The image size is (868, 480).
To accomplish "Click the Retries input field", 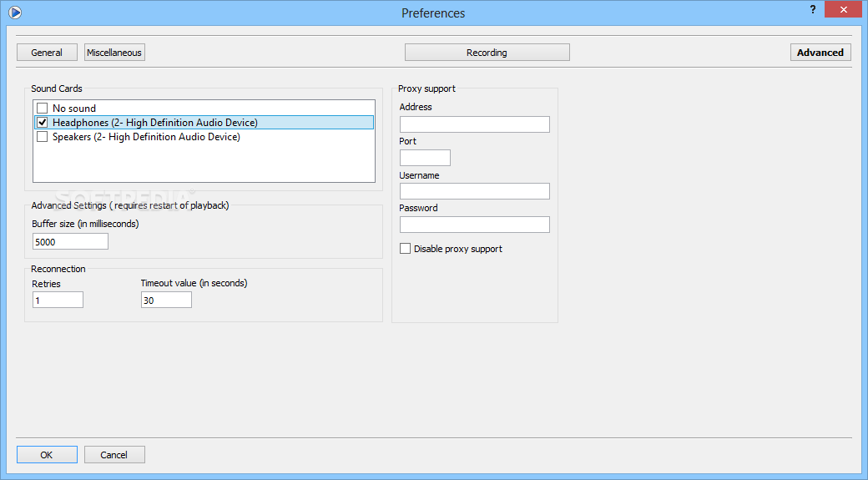I will pos(58,300).
